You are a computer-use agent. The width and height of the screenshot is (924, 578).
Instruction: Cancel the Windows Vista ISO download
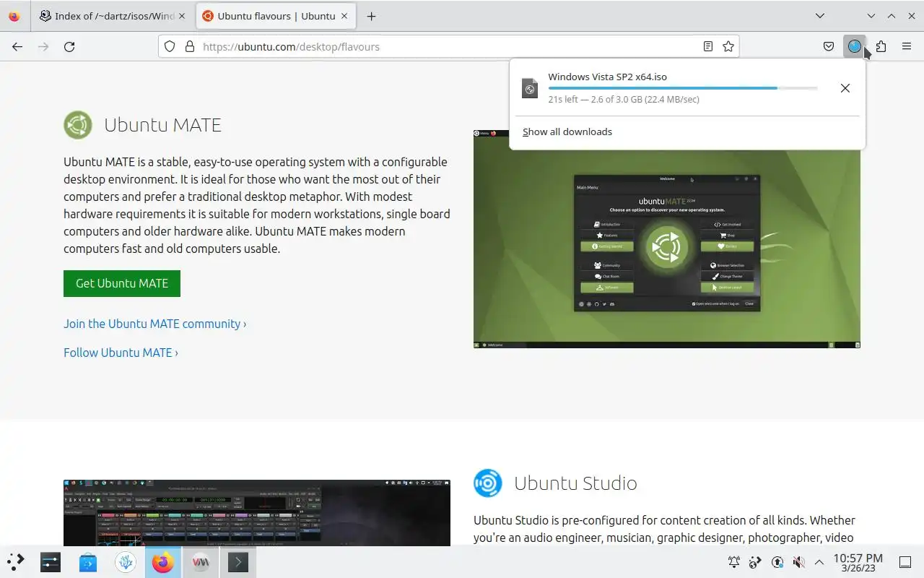tap(845, 88)
